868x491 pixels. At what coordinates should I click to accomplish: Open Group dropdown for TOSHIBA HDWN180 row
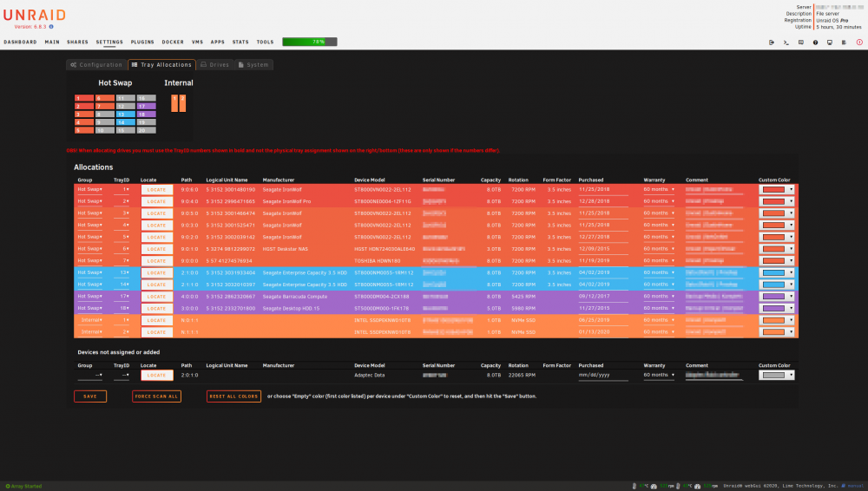[x=89, y=261]
